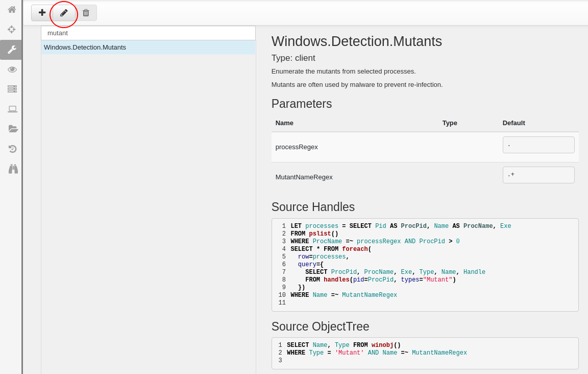The height and width of the screenshot is (374, 588).
Task: Click the Name column header in Parameters
Action: click(x=284, y=123)
